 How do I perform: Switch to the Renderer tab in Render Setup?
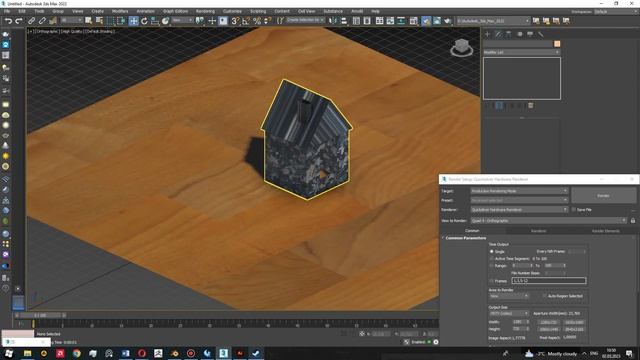coord(538,231)
